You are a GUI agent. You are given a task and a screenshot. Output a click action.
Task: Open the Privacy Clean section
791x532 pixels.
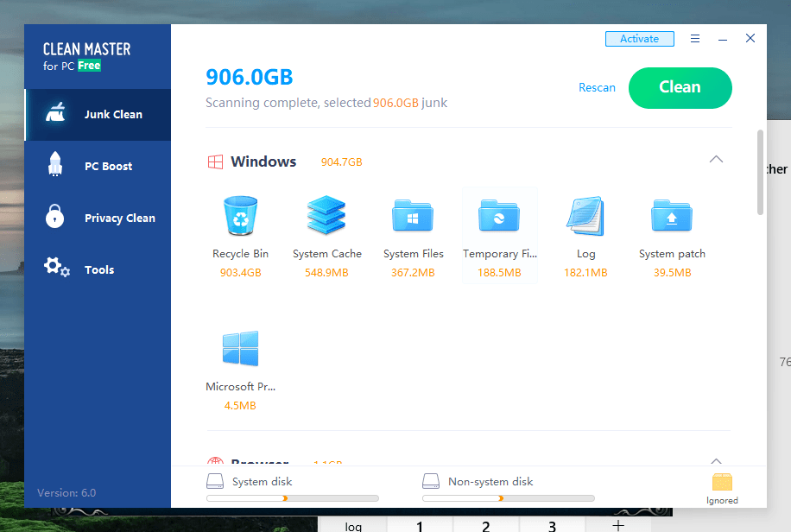pos(98,218)
